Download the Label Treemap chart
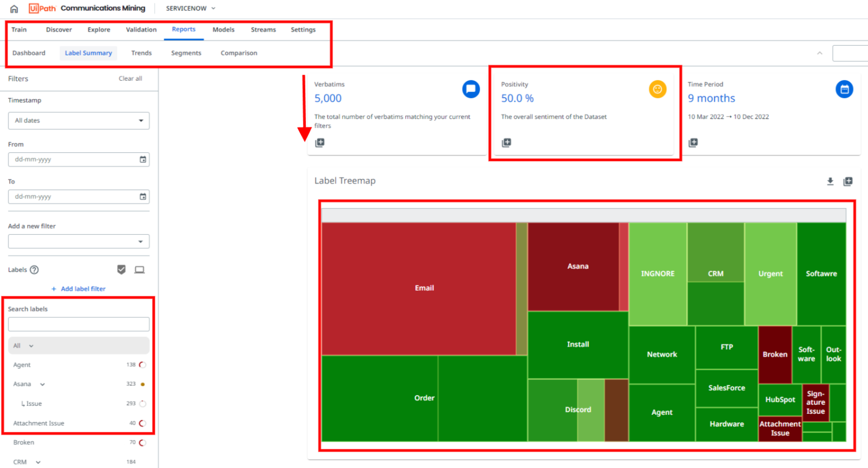The image size is (868, 468). point(830,181)
